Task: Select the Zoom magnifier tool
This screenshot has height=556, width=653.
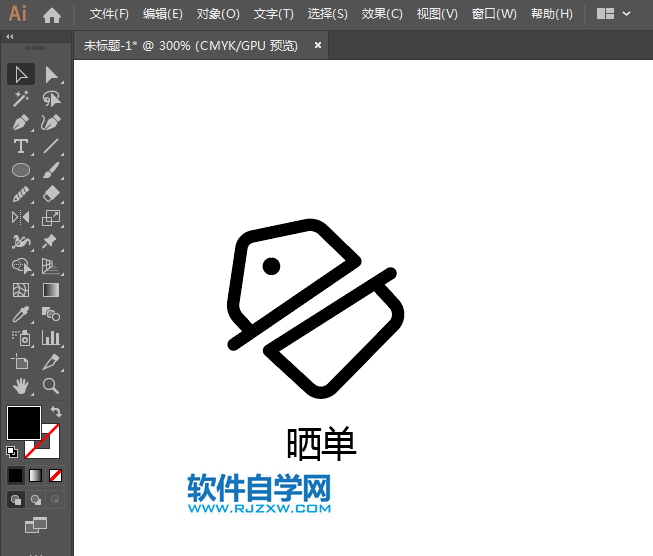Action: tap(51, 386)
